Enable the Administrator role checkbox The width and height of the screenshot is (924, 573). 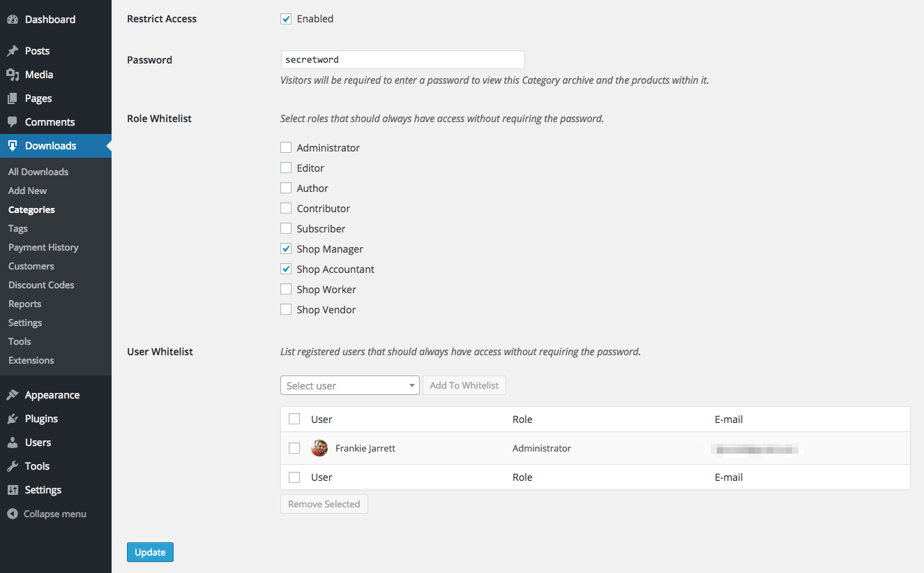point(286,148)
